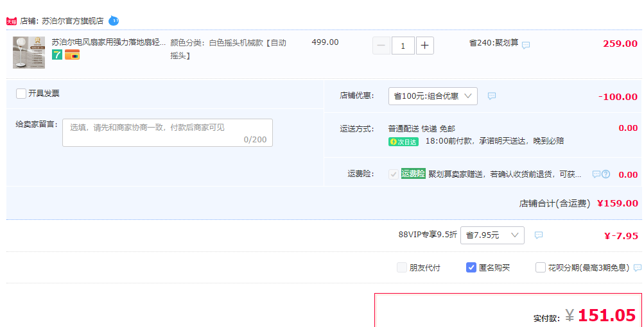
Task: Expand the 省7.95元 88VIP dropdown
Action: point(492,235)
